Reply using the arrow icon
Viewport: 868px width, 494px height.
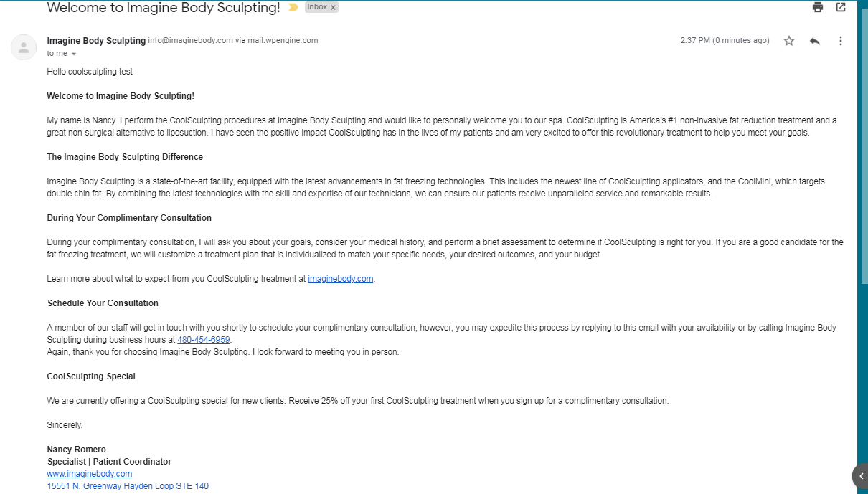coord(814,41)
